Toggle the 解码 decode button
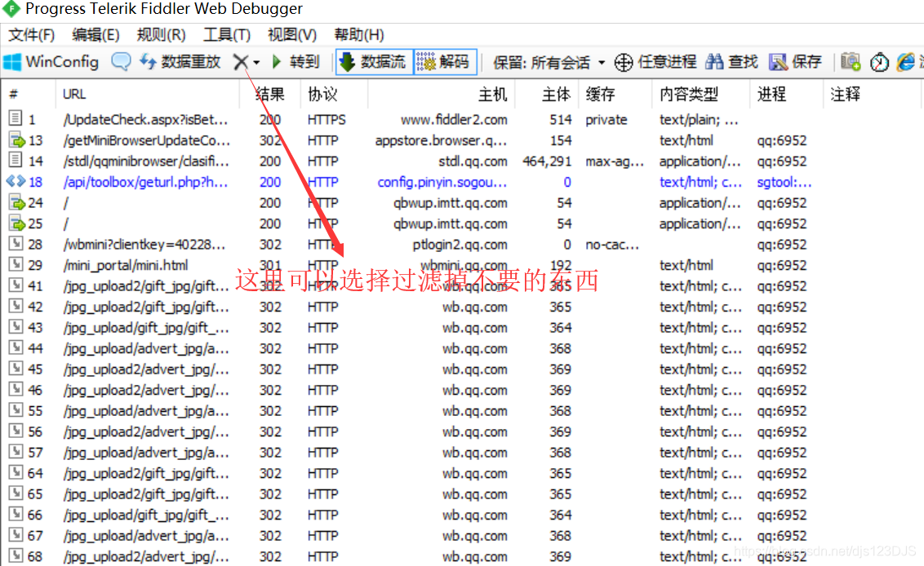 pos(444,62)
